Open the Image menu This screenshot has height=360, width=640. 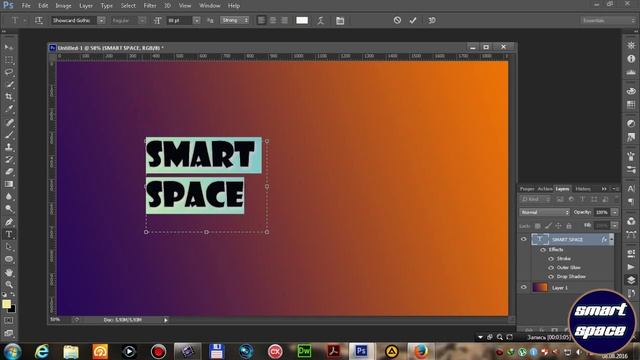pos(63,6)
